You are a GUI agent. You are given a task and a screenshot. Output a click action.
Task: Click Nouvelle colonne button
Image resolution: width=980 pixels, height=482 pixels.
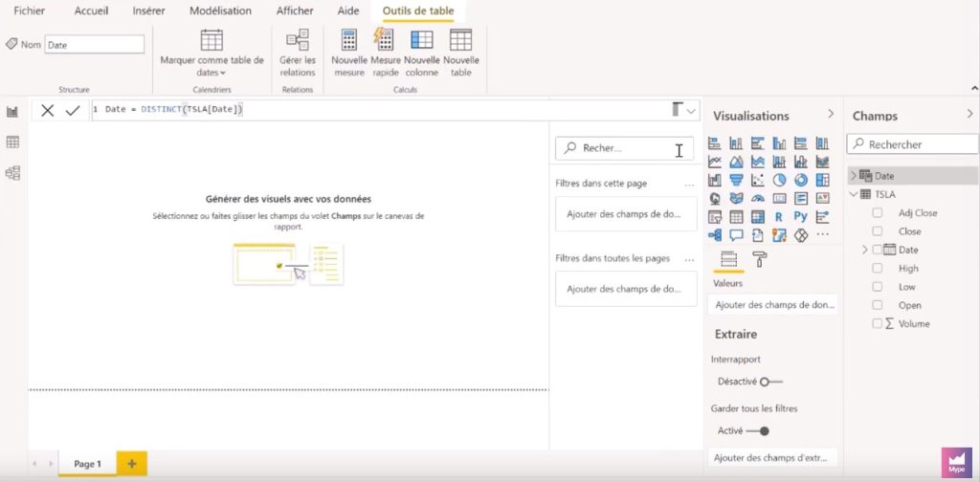click(x=422, y=54)
